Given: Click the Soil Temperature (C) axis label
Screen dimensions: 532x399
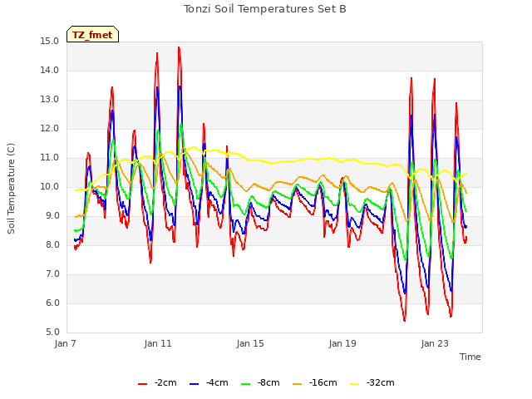Looking at the screenshot, I should (11, 189).
